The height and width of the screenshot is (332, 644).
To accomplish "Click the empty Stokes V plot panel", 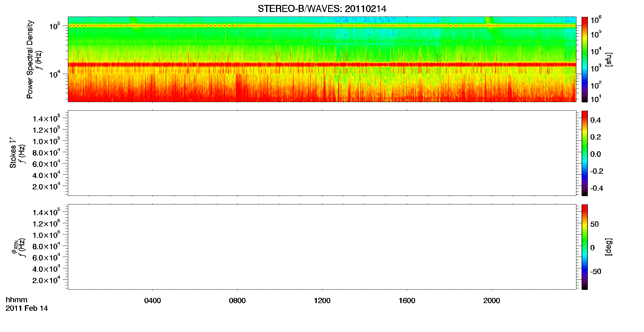I will pyautogui.click(x=322, y=153).
